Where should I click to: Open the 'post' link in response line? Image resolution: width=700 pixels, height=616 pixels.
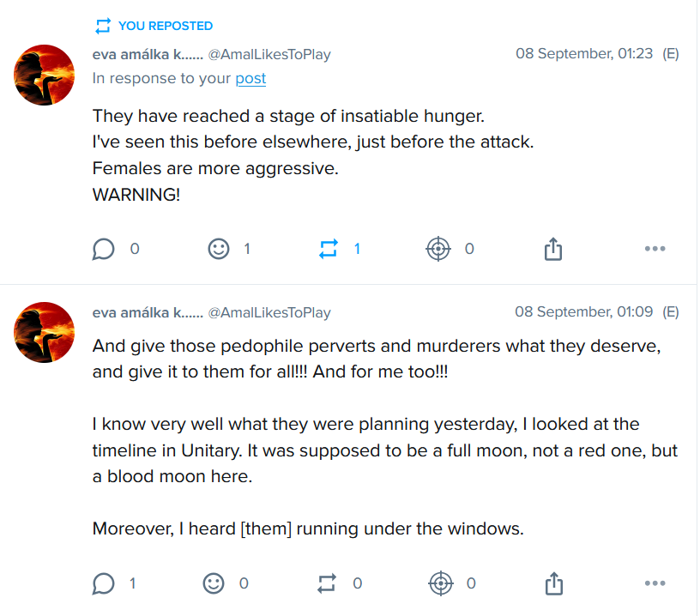[x=250, y=78]
